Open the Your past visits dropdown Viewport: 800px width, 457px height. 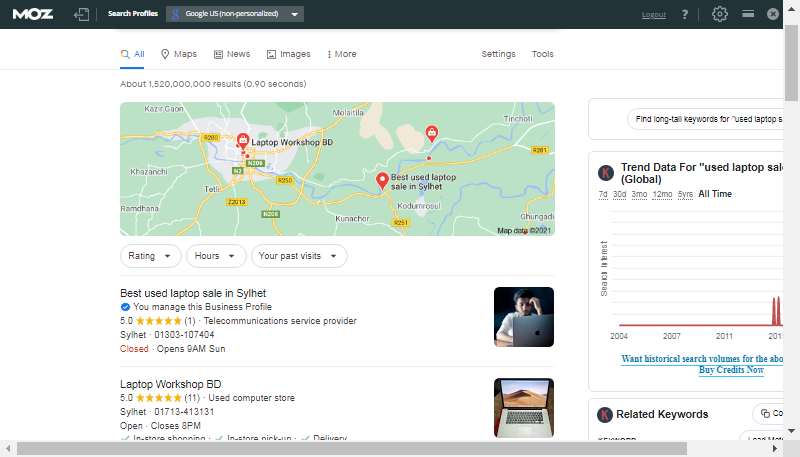click(x=298, y=256)
